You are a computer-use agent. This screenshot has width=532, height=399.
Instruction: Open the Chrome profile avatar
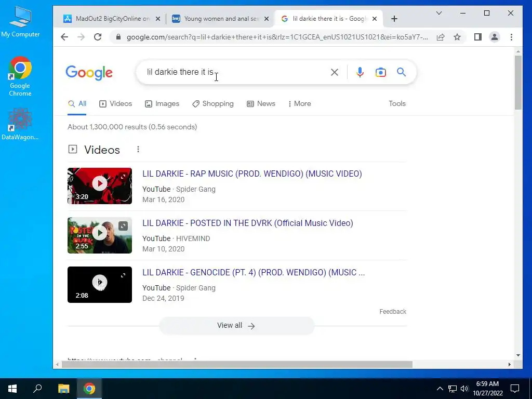(495, 37)
